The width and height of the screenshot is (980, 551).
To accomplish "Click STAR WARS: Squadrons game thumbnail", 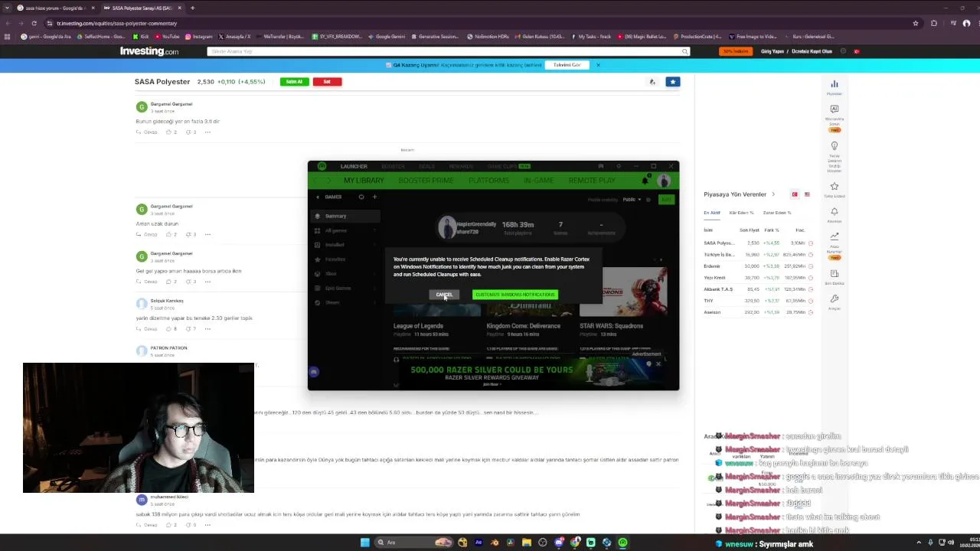I will [x=623, y=293].
